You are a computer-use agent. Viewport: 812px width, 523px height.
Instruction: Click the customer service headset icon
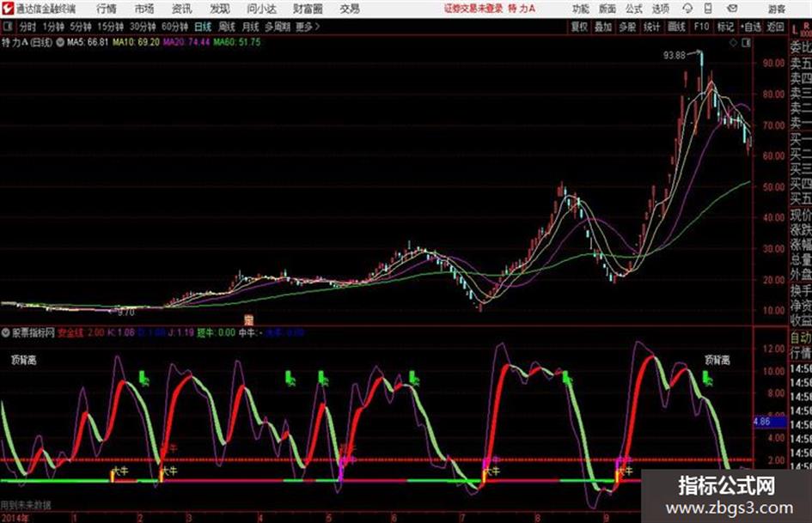pyautogui.click(x=687, y=9)
